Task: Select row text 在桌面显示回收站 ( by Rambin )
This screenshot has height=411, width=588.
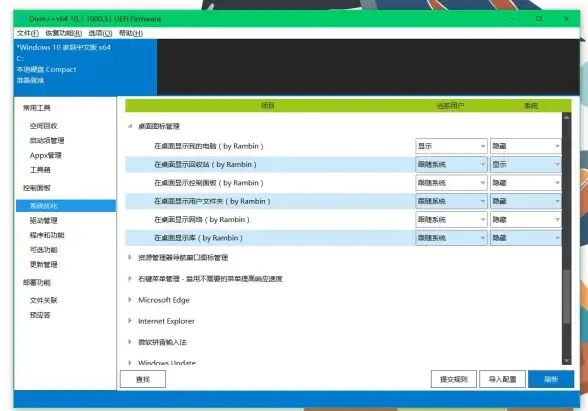Action: click(206, 164)
